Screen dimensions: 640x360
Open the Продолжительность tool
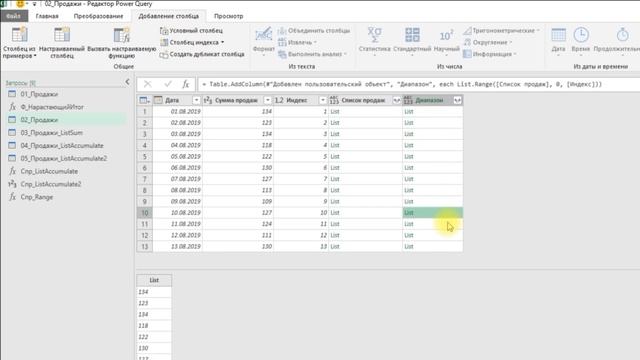pos(618,42)
